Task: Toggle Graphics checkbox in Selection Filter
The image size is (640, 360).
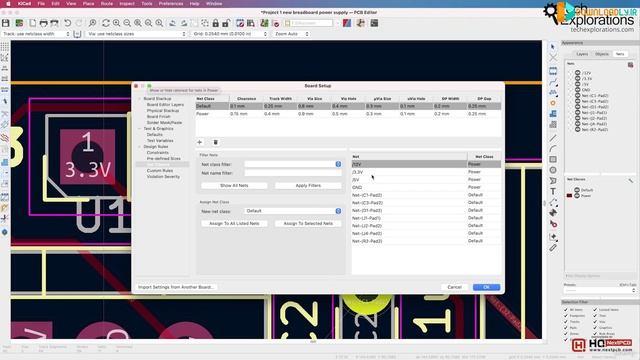Action: 595,328
